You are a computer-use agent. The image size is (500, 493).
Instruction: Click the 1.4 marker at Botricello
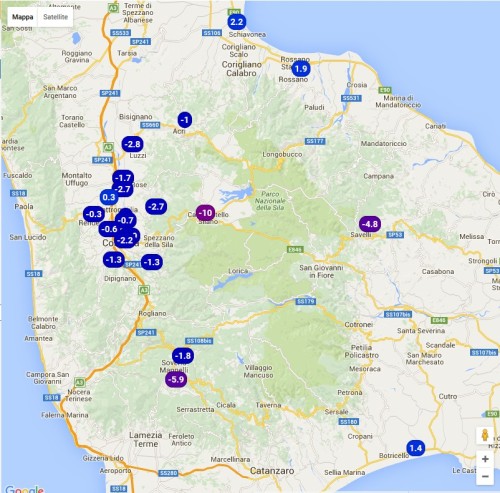[x=416, y=448]
